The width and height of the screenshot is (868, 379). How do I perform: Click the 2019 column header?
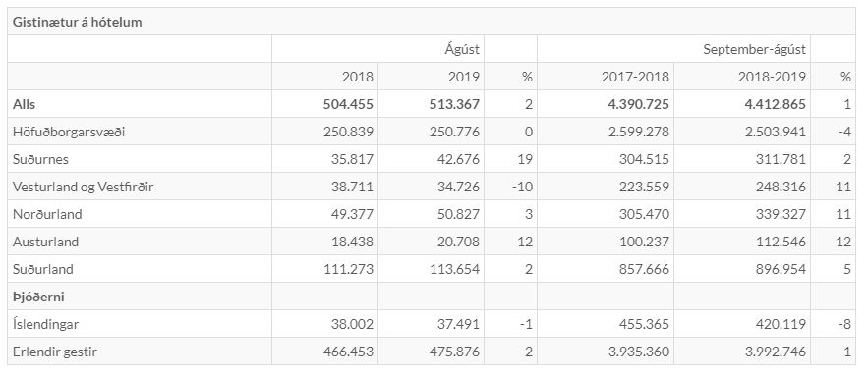pos(464,77)
